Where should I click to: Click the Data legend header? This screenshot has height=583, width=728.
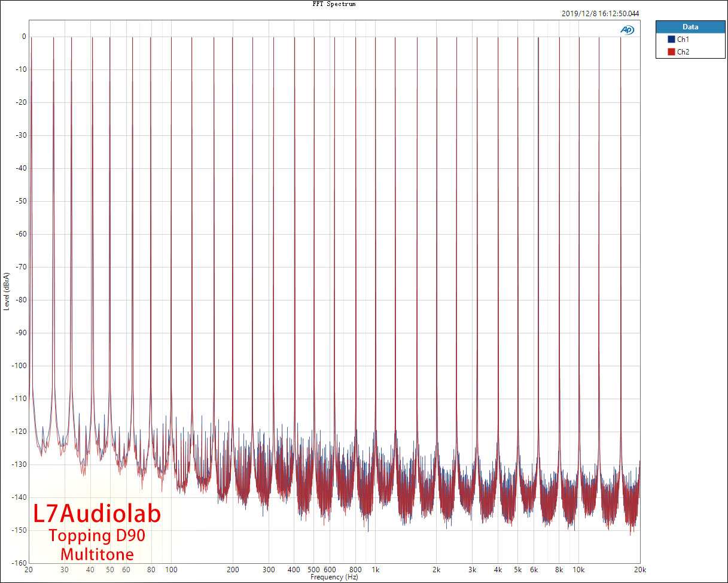[690, 27]
